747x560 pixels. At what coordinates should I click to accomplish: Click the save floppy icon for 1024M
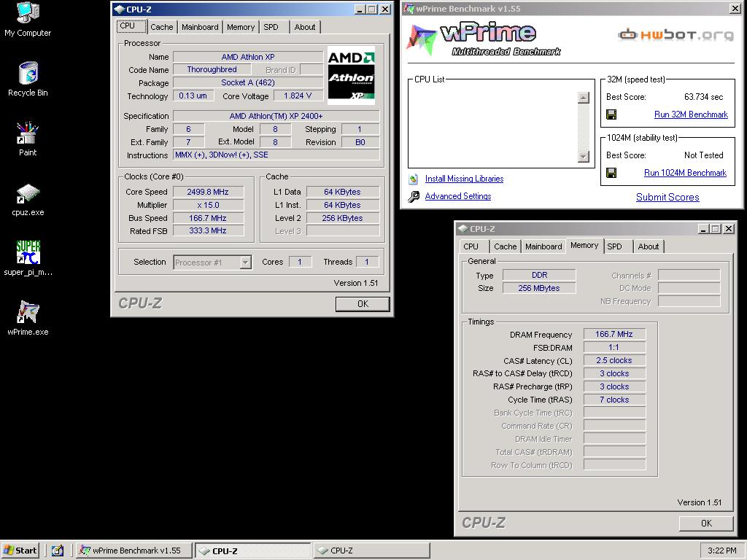[611, 173]
